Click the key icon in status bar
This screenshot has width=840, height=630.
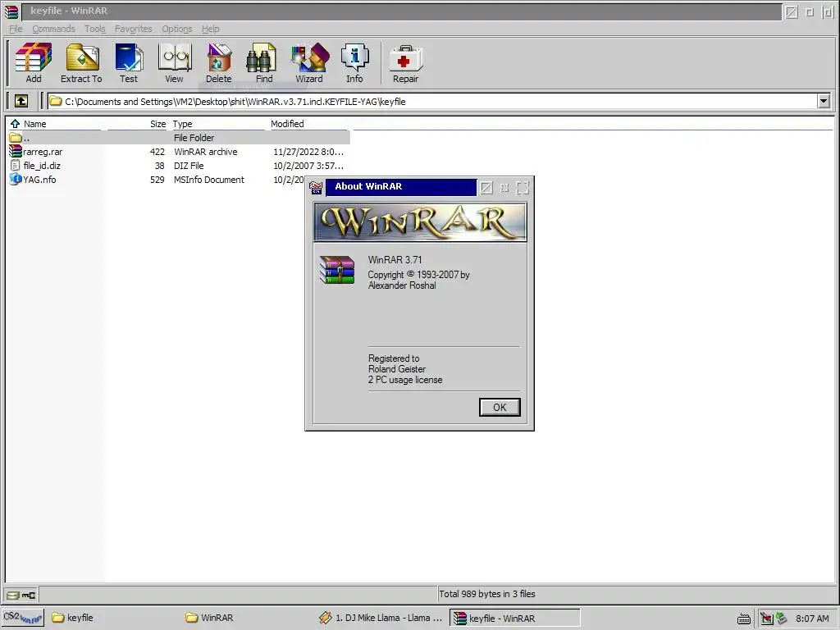pos(29,595)
